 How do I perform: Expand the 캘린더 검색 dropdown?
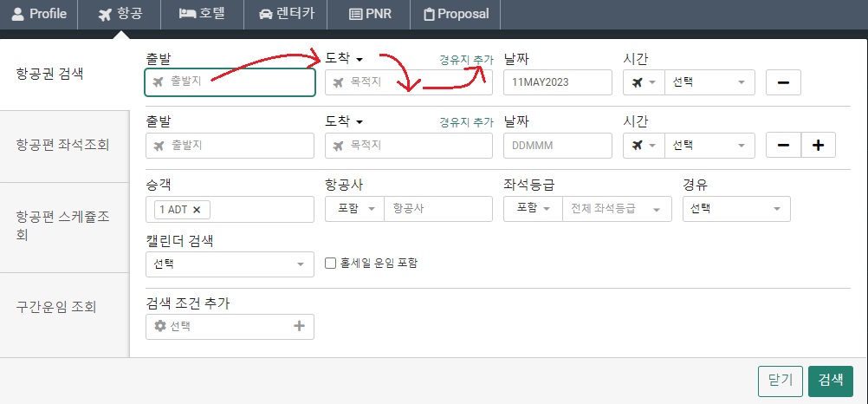tap(230, 264)
